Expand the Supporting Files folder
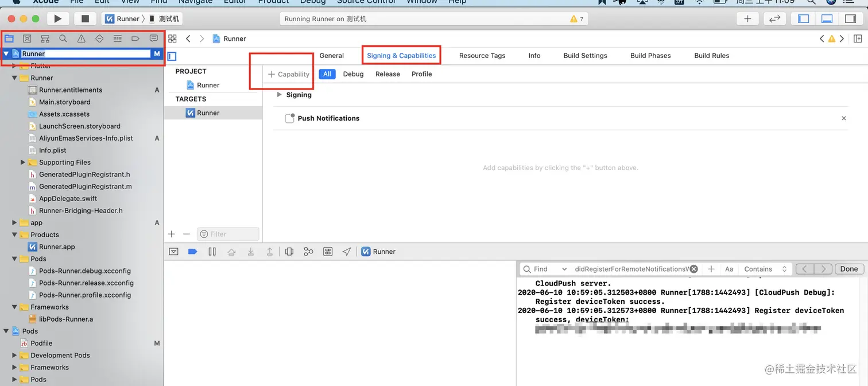Screen dimensions: 868x386 tap(23, 162)
